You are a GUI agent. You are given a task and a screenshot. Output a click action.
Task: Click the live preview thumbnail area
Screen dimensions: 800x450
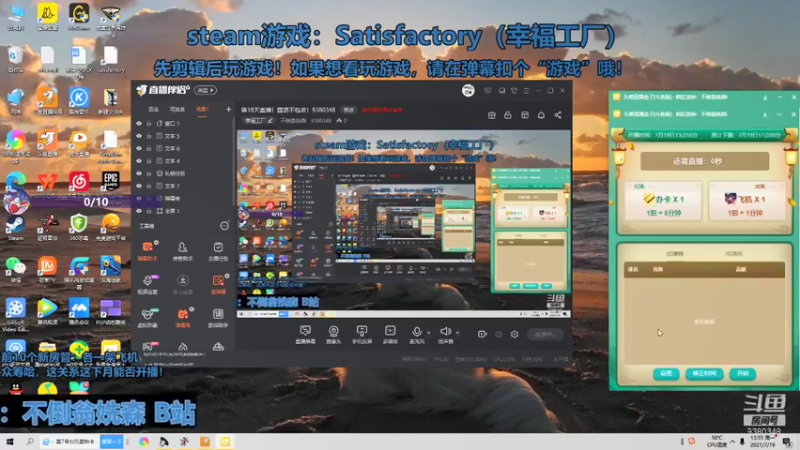(x=404, y=223)
